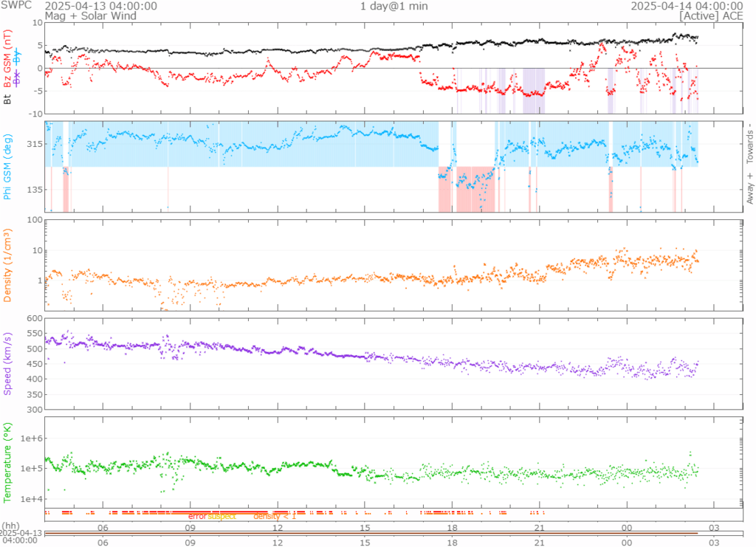This screenshot has height=547, width=756.
Task: Toggle the struck-through By series label
Action: (16, 57)
